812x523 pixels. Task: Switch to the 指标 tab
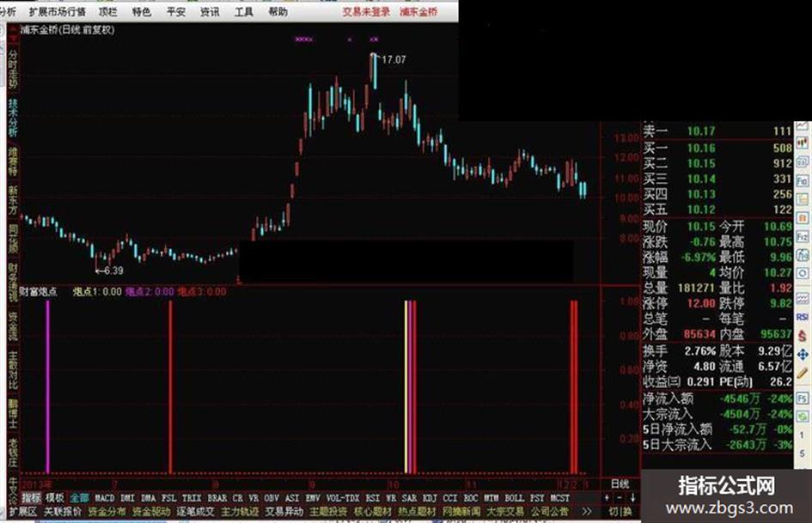pos(31,497)
